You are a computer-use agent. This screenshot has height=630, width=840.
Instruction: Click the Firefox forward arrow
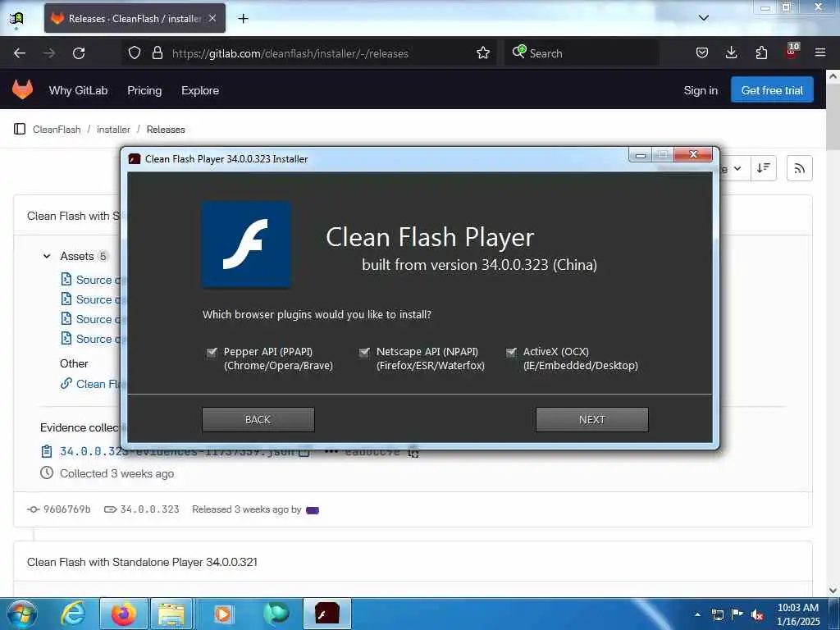(49, 53)
